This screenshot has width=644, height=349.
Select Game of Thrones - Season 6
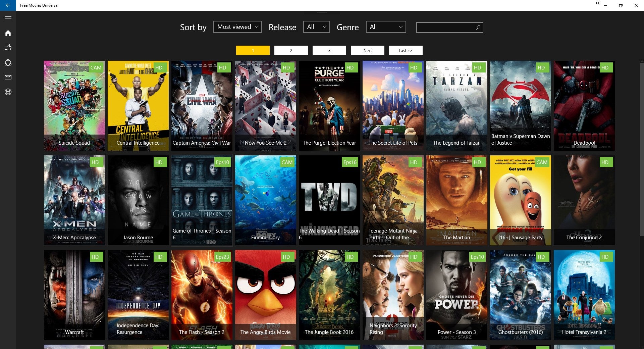(202, 200)
